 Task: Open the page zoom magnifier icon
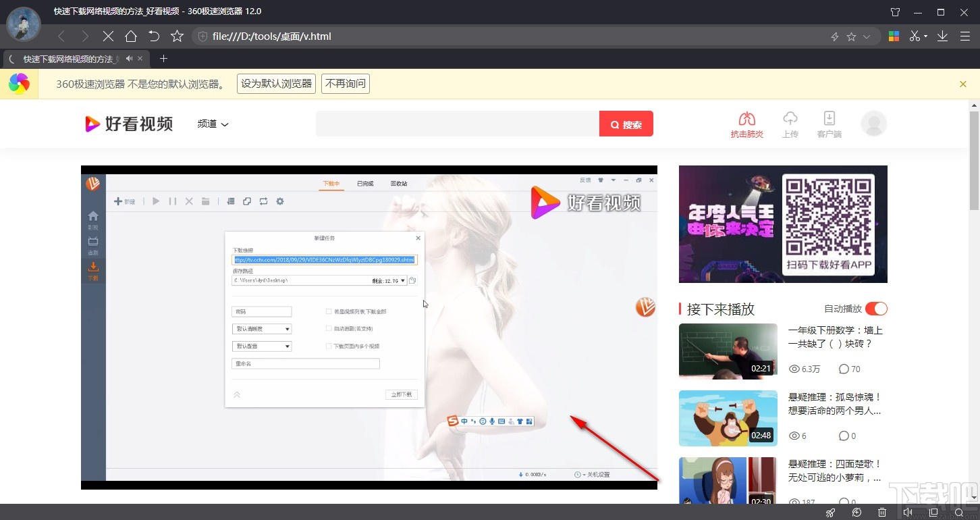tap(959, 513)
